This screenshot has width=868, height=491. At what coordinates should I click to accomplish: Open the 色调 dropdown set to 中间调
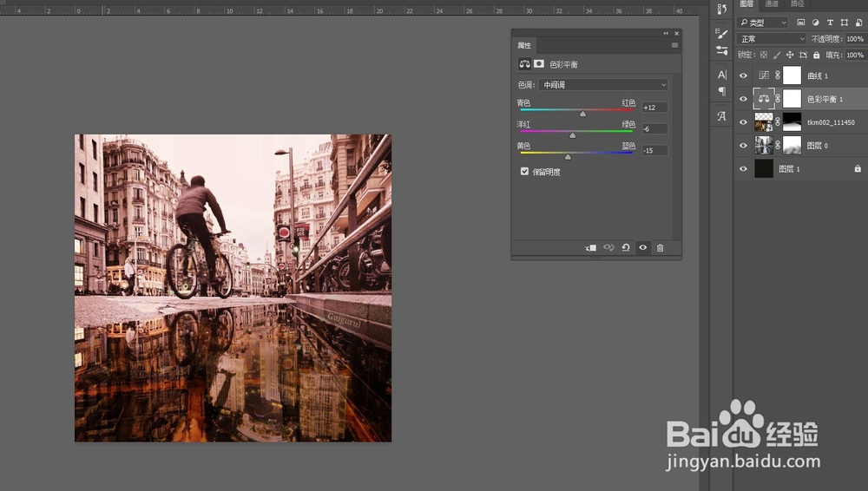[x=603, y=85]
